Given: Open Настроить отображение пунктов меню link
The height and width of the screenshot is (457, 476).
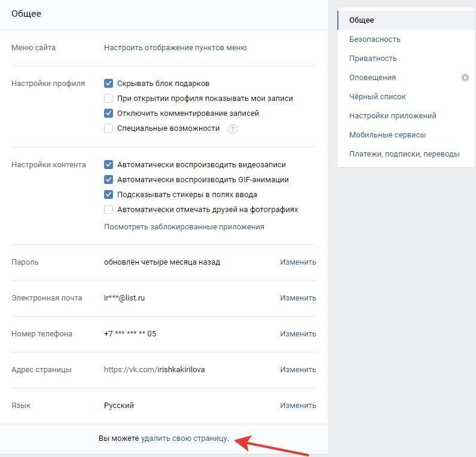Looking at the screenshot, I should (175, 48).
